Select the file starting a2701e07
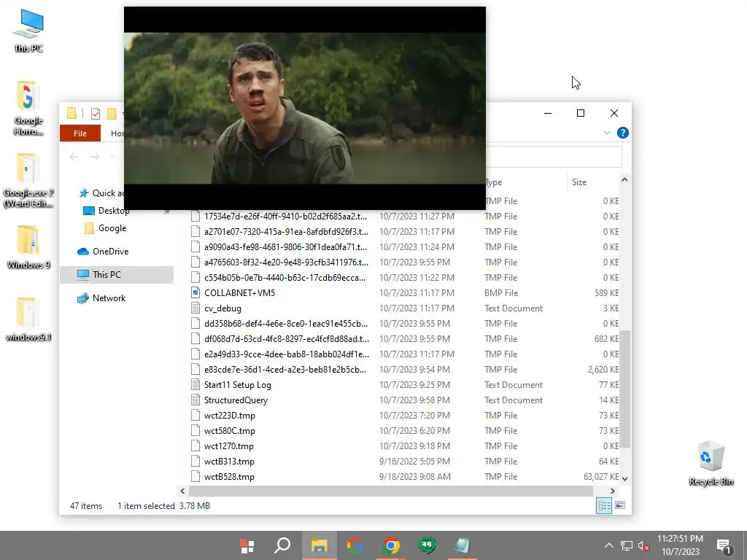 404,231
